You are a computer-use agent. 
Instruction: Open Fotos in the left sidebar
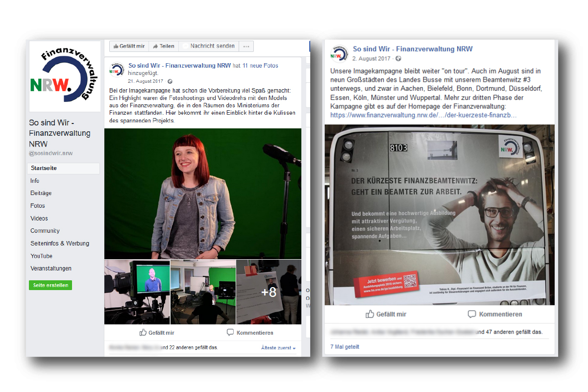click(x=38, y=206)
